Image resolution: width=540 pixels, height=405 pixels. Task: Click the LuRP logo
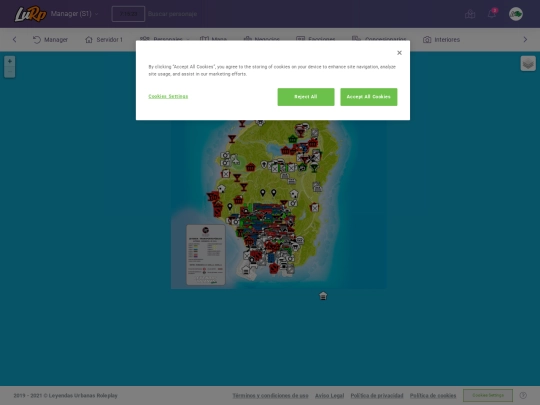(x=30, y=14)
